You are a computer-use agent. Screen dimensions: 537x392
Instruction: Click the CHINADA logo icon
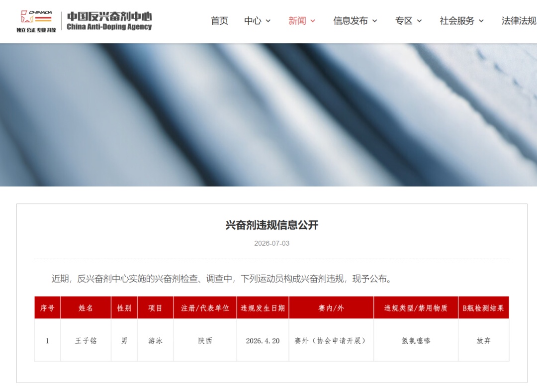[36, 21]
